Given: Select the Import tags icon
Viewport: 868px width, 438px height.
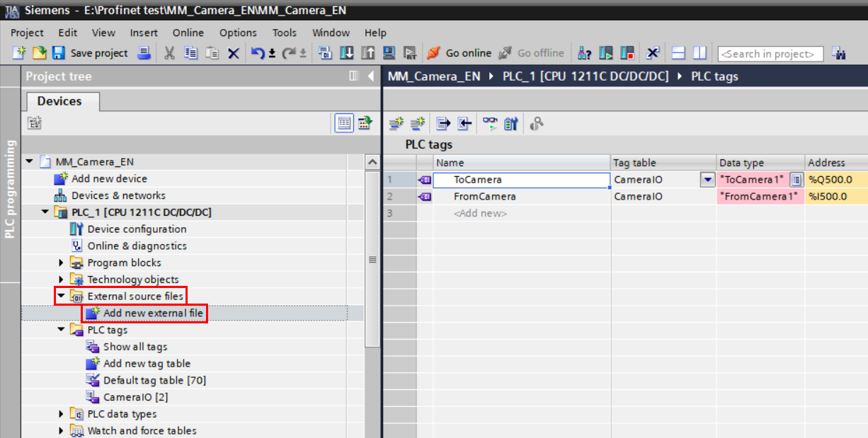Looking at the screenshot, I should coord(464,123).
